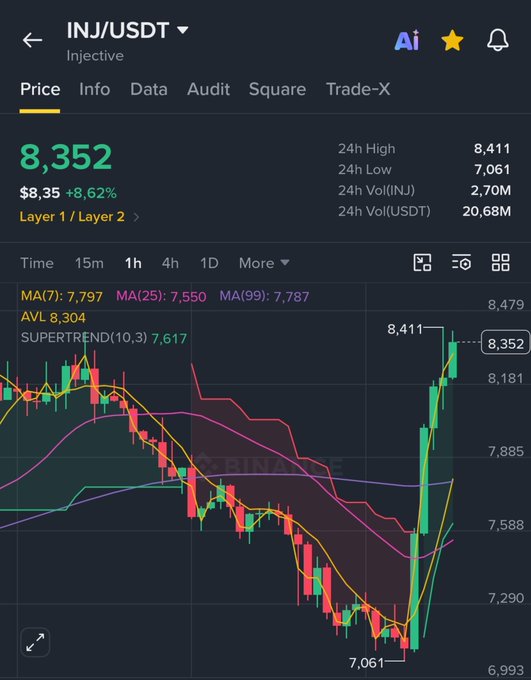The image size is (531, 680).
Task: Tap the $8,35 dollar price
Action: 39,193
